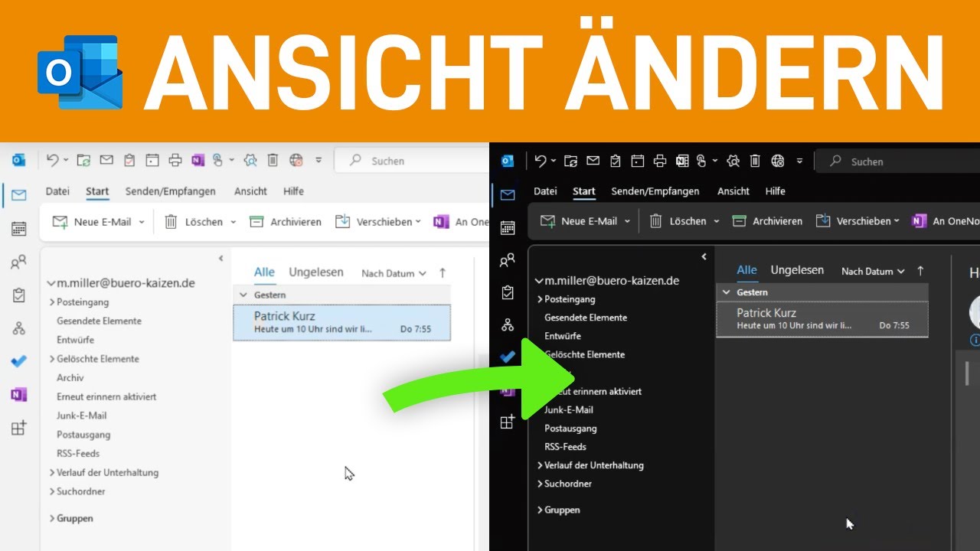Click Print icon in dark window toolbar
Screen dimensions: 980x551
tap(660, 161)
